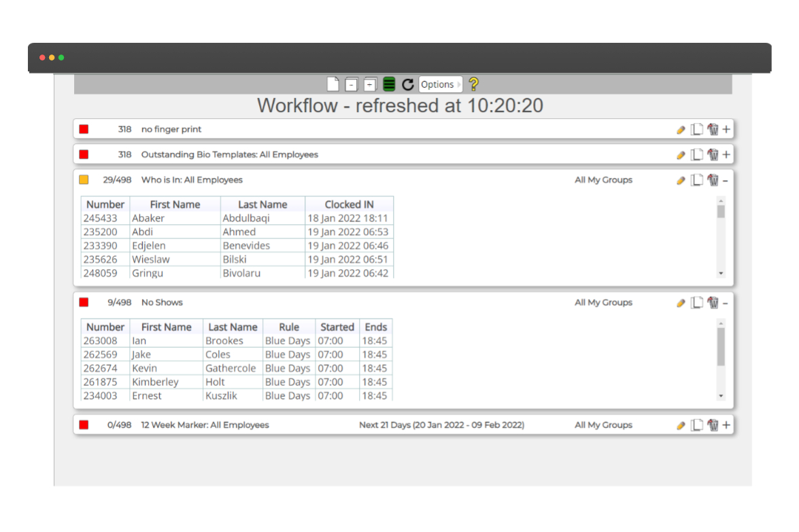Screen dimensions: 799x532
Task: Click the red status square for 'no finger print'
Action: click(84, 129)
